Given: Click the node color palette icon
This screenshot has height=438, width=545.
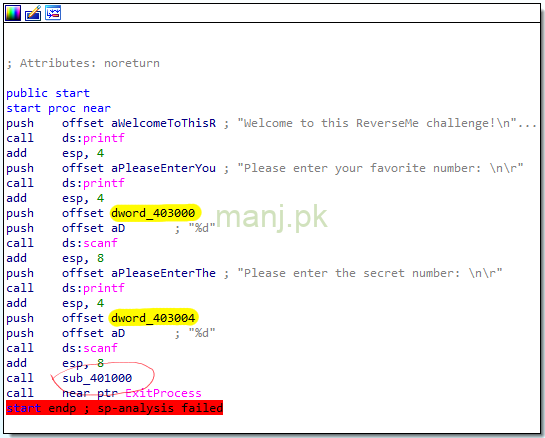Looking at the screenshot, I should point(13,13).
